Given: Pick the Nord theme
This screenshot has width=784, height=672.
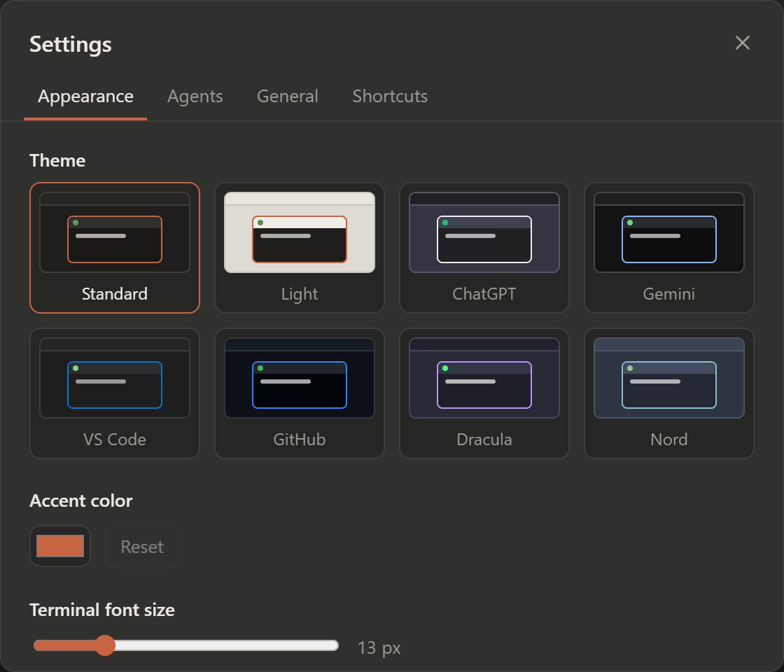Looking at the screenshot, I should [669, 393].
